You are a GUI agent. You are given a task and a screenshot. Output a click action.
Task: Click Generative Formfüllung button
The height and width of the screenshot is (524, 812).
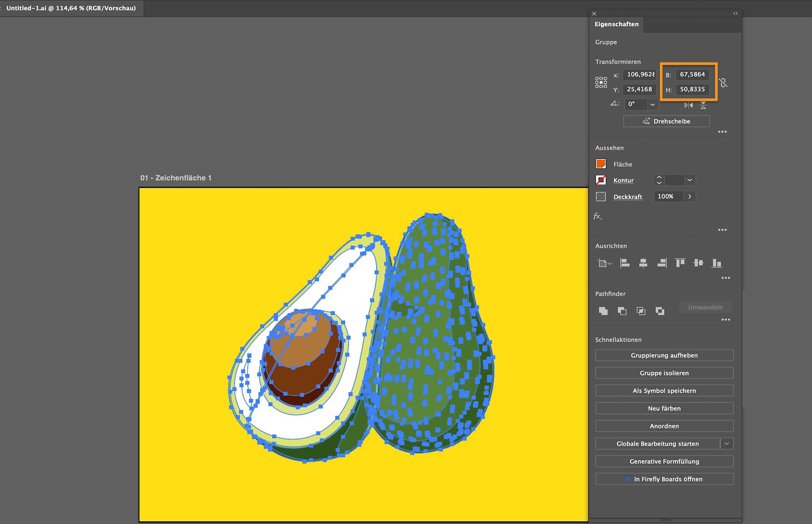point(664,461)
